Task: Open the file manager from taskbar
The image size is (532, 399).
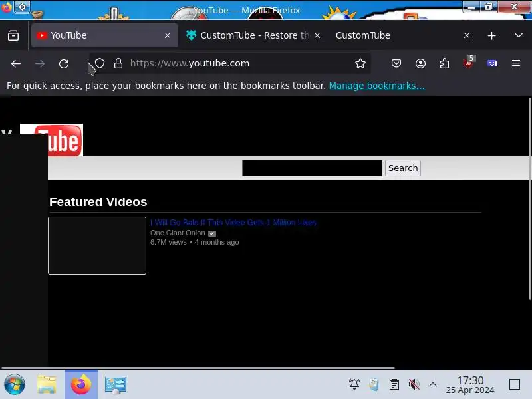Action: [x=47, y=385]
